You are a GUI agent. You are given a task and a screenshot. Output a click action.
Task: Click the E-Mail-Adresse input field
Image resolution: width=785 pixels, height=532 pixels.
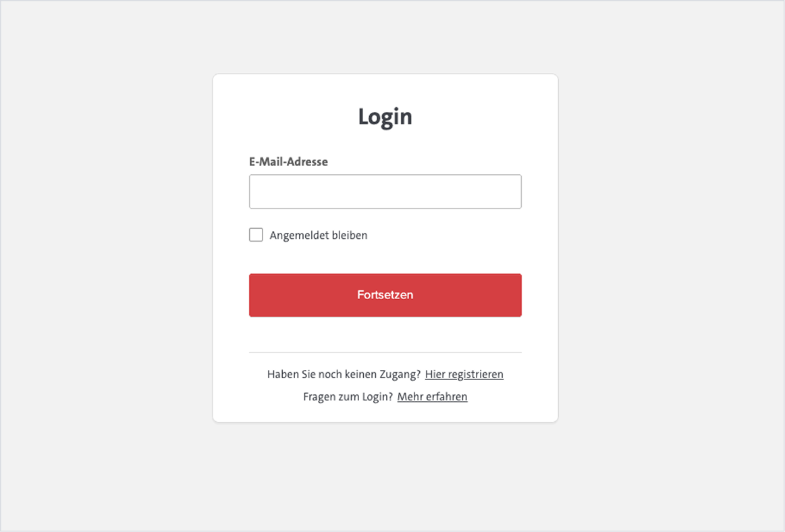coord(385,192)
